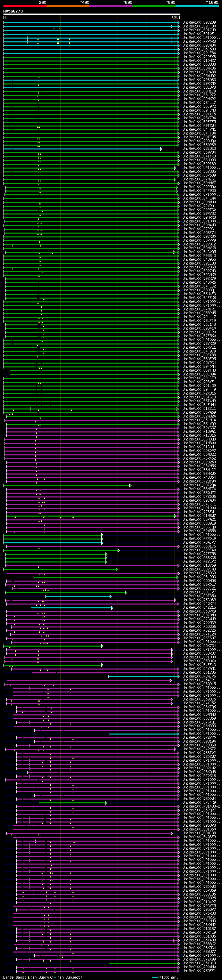Click the red 20% identity legend bar

click(25, 6)
